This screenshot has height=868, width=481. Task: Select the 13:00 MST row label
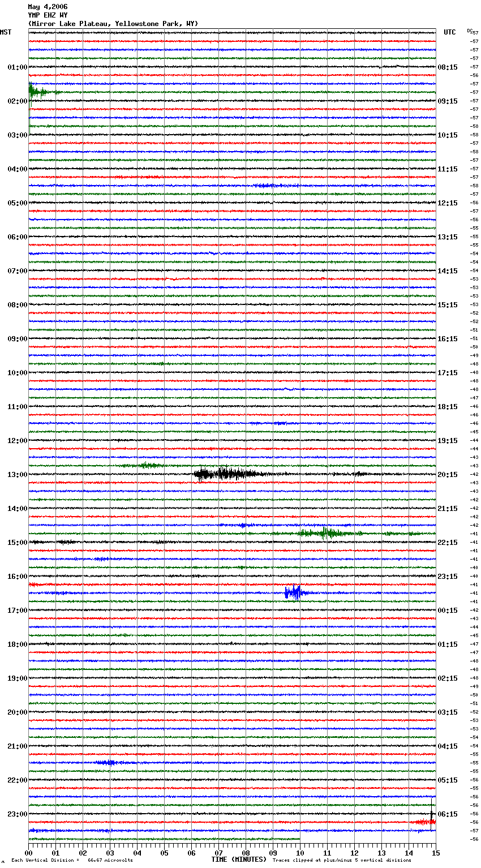pos(18,475)
